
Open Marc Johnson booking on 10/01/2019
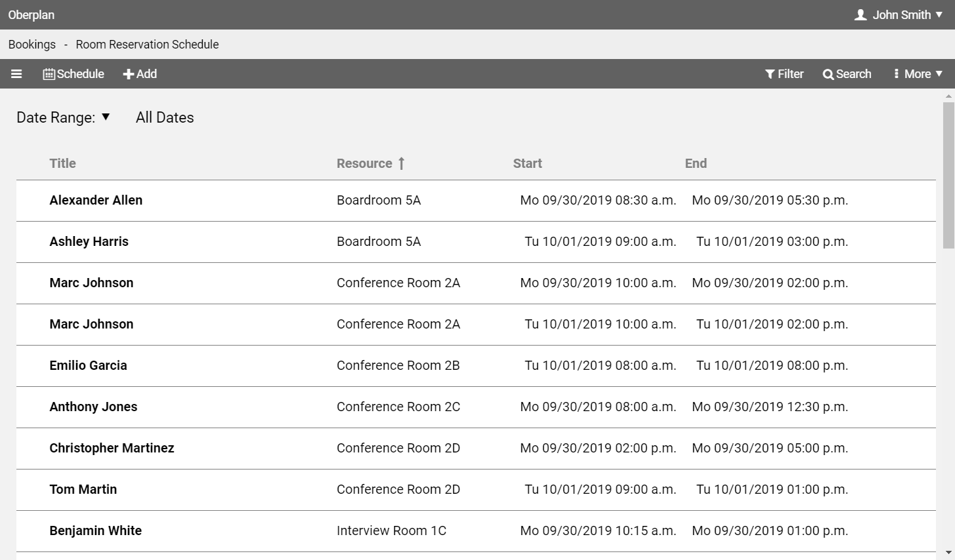pos(91,324)
